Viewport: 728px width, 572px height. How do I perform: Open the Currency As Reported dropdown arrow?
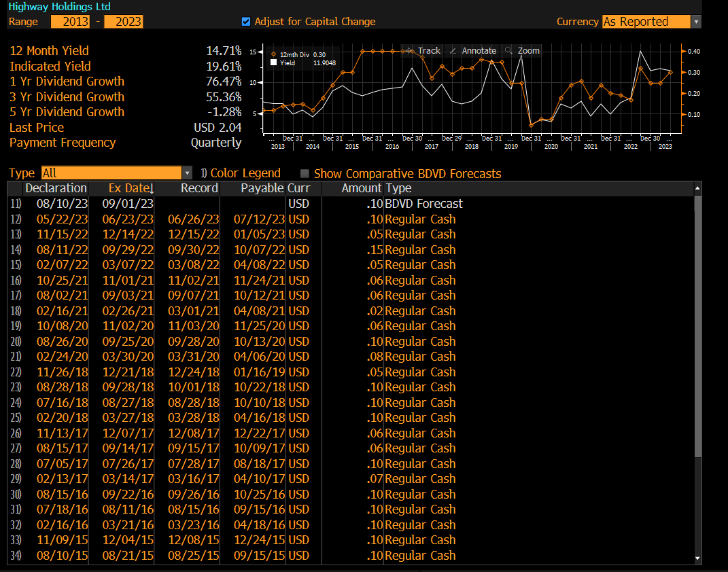click(x=696, y=22)
